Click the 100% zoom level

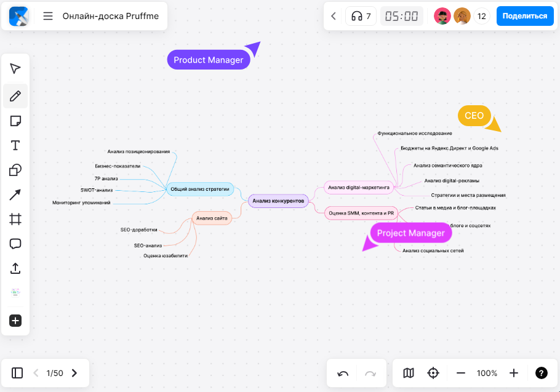click(x=487, y=373)
